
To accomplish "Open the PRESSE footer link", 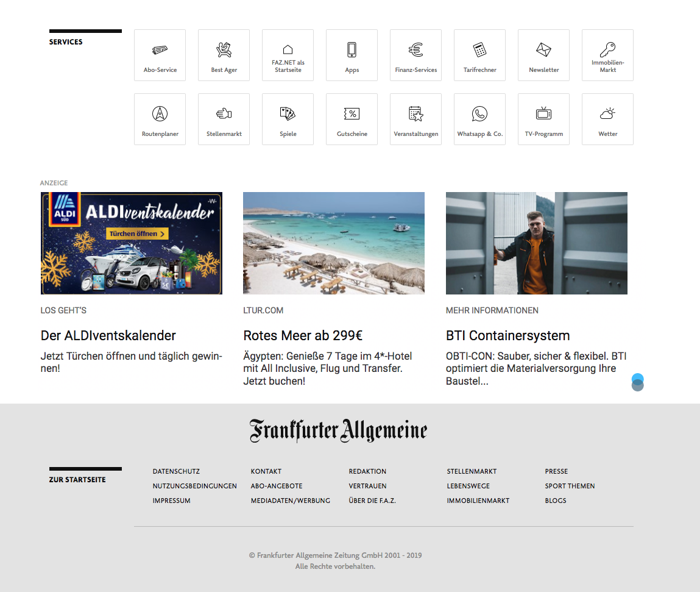I will tap(556, 471).
